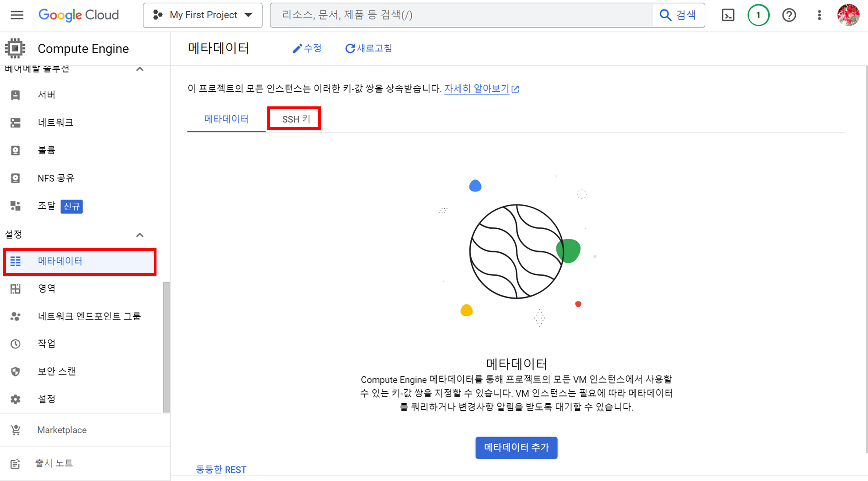This screenshot has height=481, width=868.
Task: Activate Cloud Shell terminal icon
Action: (x=728, y=15)
